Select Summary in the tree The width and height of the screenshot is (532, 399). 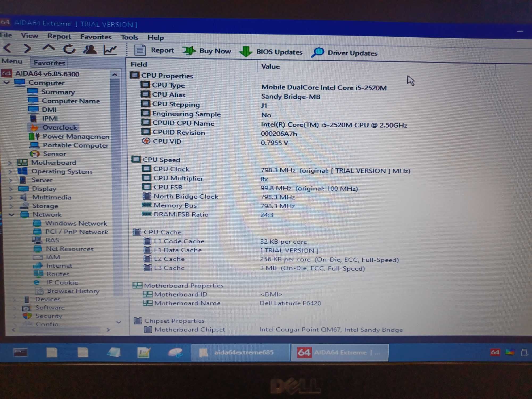58,92
